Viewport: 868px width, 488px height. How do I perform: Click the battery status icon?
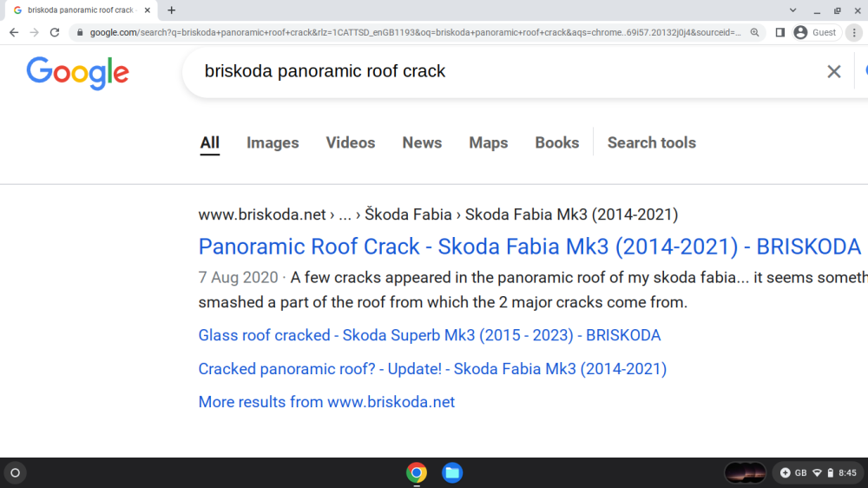[x=831, y=473]
